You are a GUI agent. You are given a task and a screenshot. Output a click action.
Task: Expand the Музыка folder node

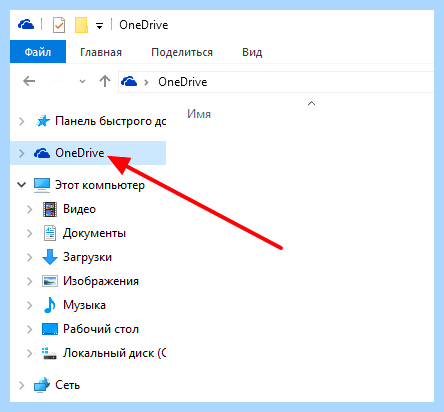tap(30, 305)
